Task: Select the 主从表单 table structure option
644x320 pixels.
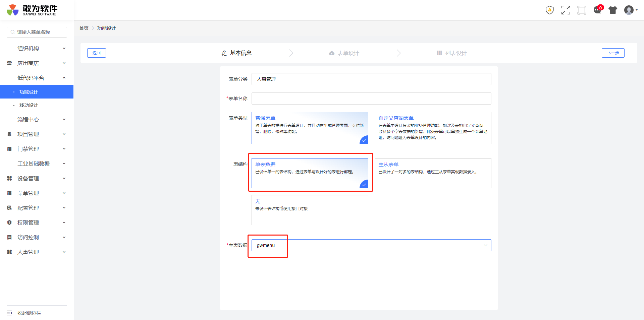Action: (433, 173)
